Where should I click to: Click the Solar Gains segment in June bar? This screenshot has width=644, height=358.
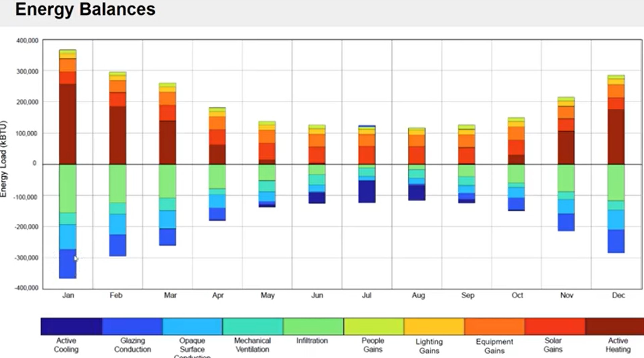pos(317,155)
